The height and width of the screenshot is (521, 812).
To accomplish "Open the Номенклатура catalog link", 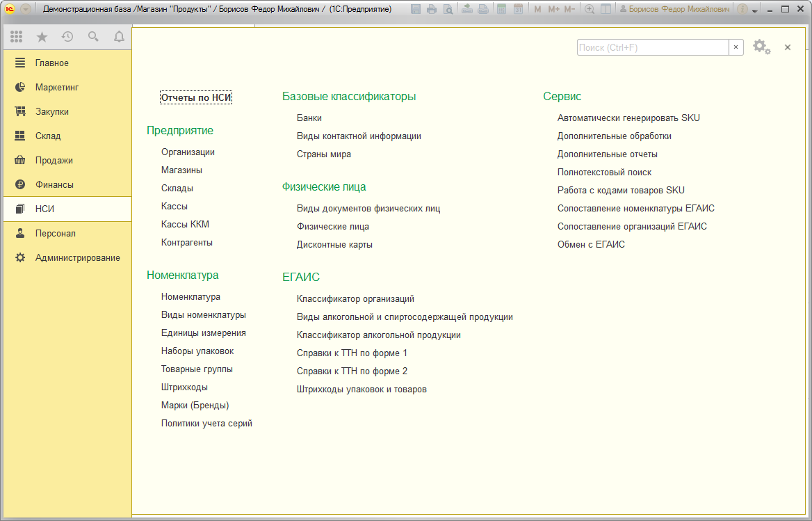I will [x=190, y=297].
